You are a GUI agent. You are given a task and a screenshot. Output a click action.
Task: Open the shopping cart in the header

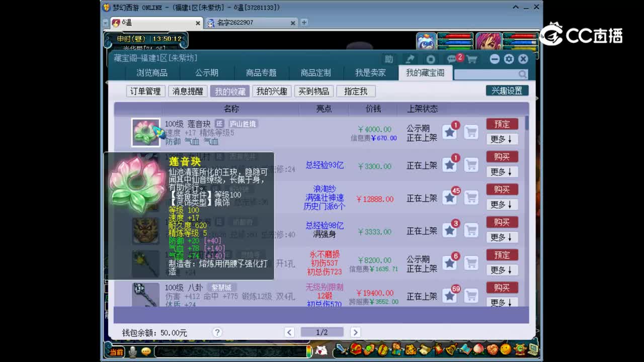tap(472, 59)
